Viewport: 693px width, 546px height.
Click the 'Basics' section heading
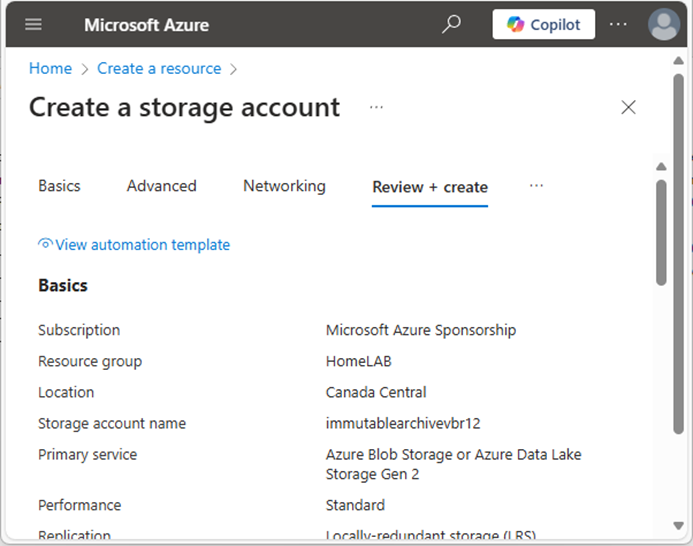[x=63, y=286]
